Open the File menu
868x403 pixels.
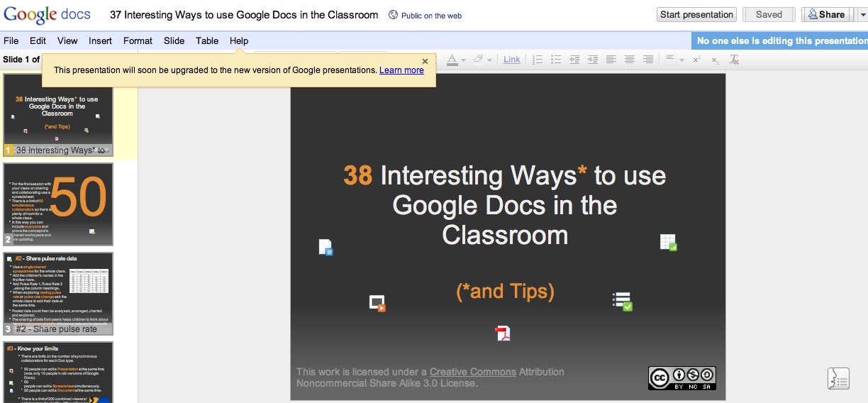pyautogui.click(x=11, y=40)
